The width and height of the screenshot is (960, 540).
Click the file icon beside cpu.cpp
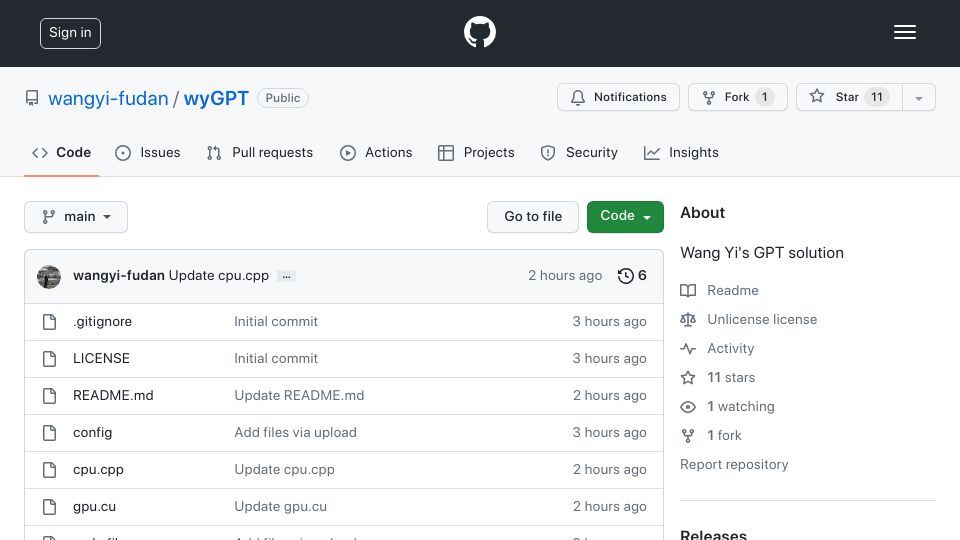(50, 470)
